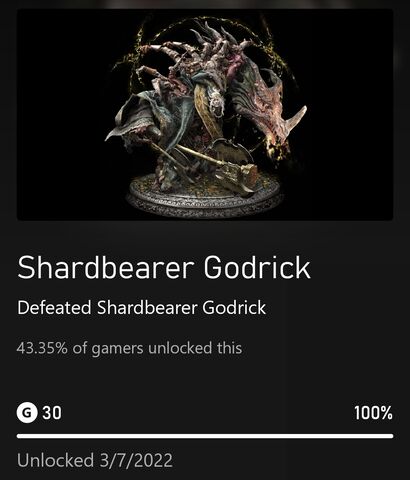
Task: Click the 43.35% of gamers unlocked text
Action: [x=129, y=348]
